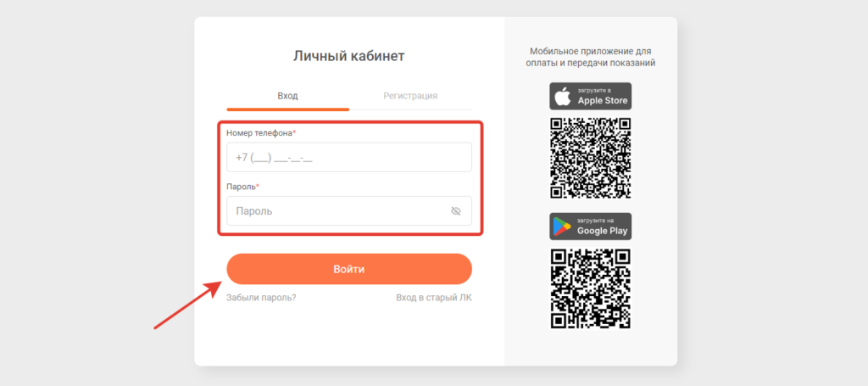
Task: Open the Google Play download badge label
Action: coord(590,227)
